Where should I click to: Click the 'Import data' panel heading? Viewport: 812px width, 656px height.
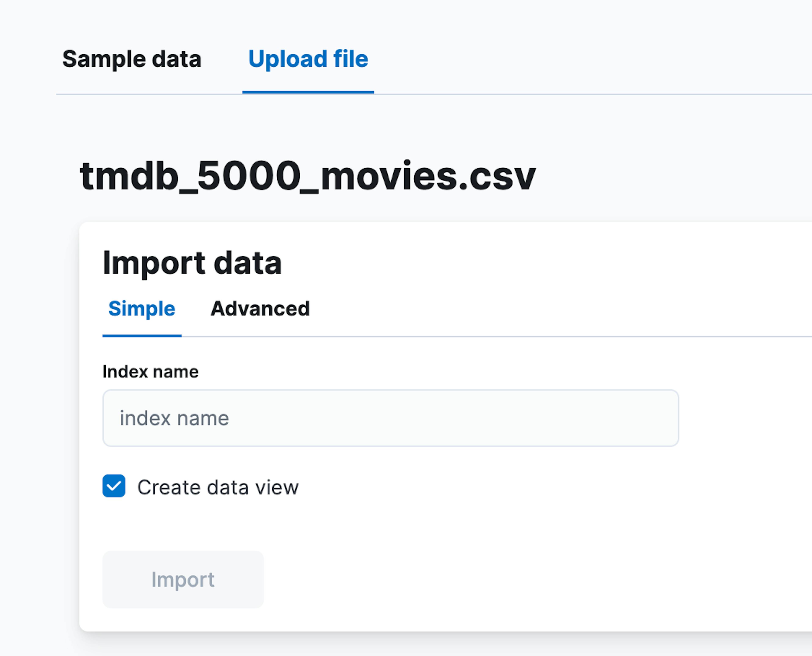192,263
